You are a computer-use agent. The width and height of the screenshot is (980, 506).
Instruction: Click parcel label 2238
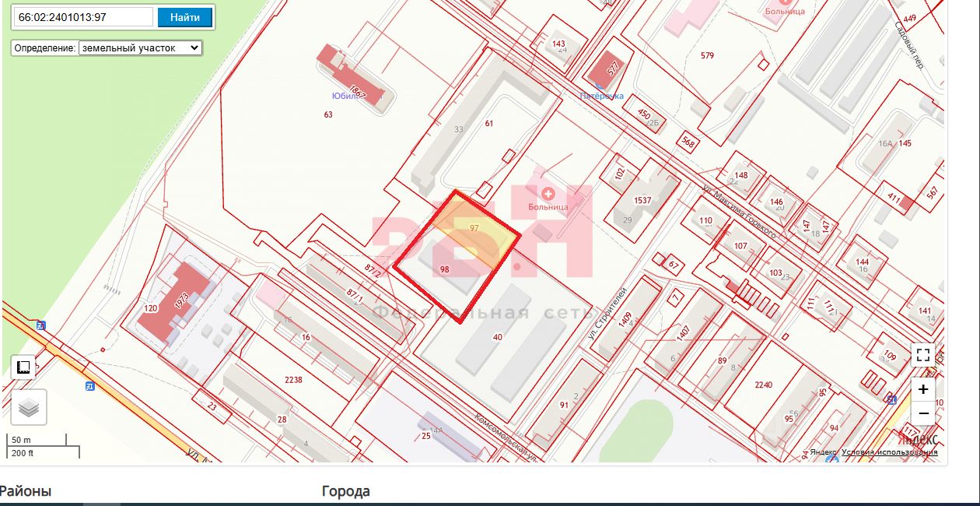coord(293,380)
